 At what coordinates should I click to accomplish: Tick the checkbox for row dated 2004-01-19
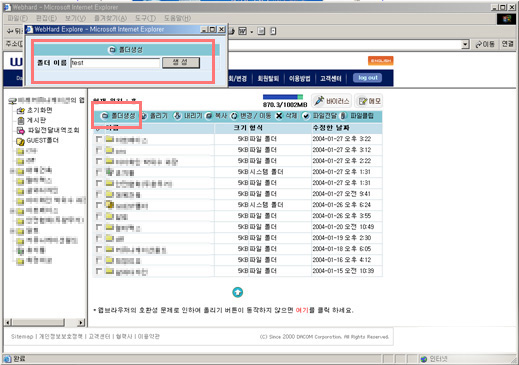pos(99,238)
